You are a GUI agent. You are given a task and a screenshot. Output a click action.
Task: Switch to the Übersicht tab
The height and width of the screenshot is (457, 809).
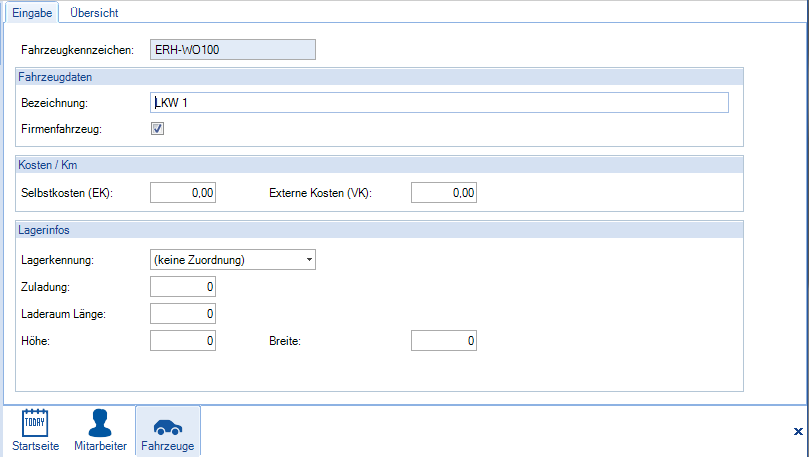coord(96,12)
